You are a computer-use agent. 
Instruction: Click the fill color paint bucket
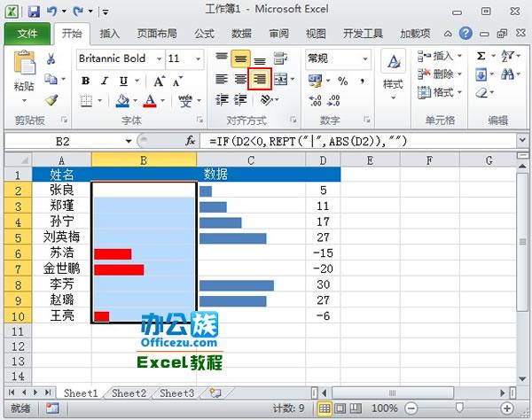122,101
